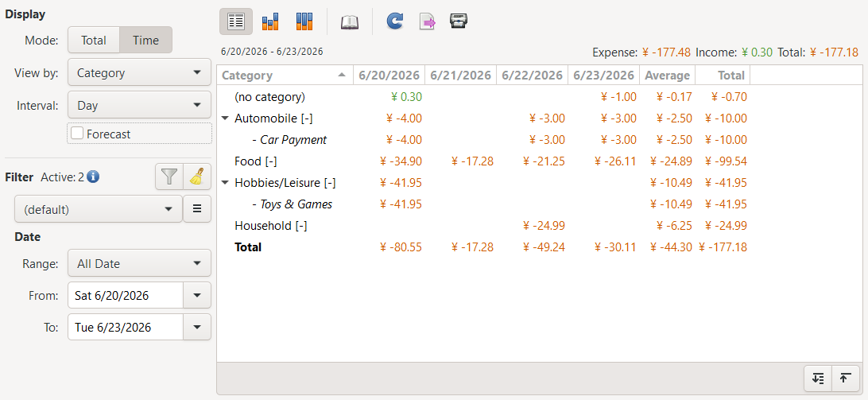Click the Household average ¥ -6.25 cell
This screenshot has width=868, height=400.
[x=674, y=226]
